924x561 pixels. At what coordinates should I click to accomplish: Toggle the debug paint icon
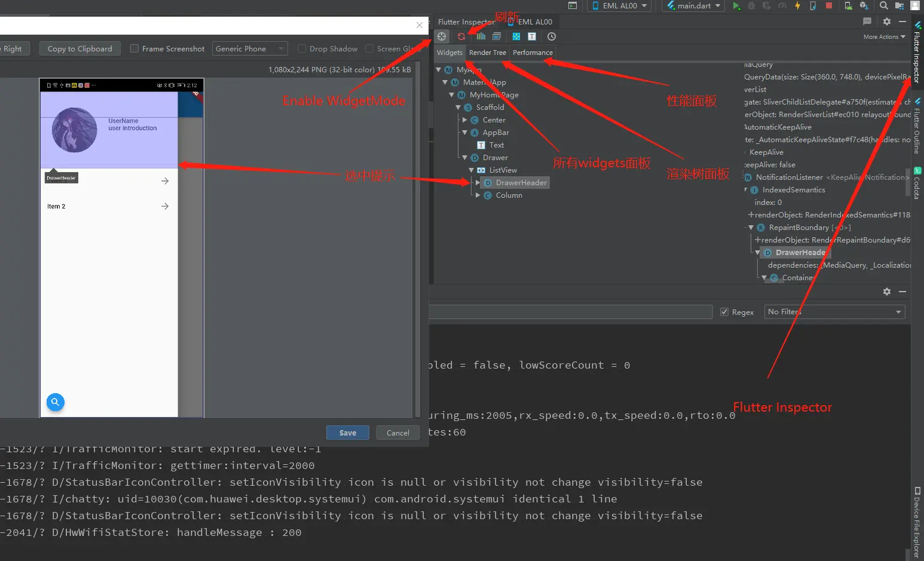pos(516,36)
